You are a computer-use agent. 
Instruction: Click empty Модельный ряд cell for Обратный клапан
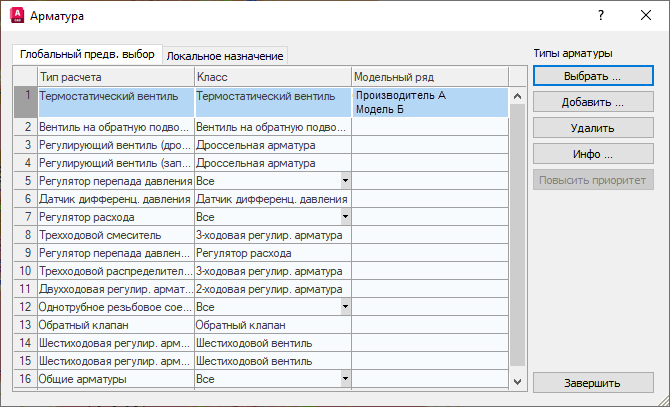[x=430, y=325]
